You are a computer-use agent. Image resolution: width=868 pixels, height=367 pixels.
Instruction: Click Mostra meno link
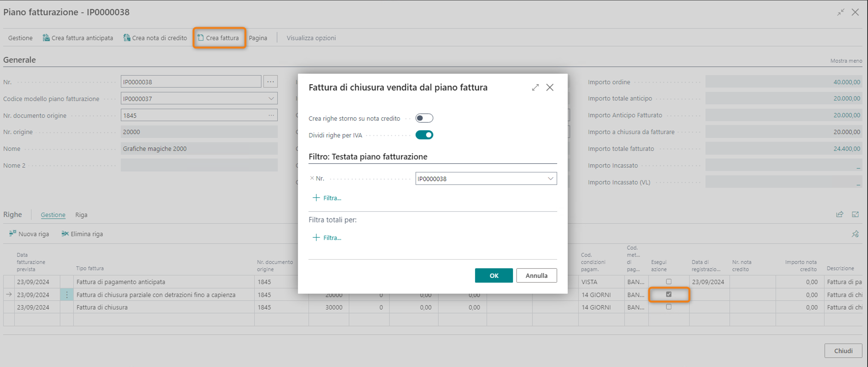[x=846, y=61]
